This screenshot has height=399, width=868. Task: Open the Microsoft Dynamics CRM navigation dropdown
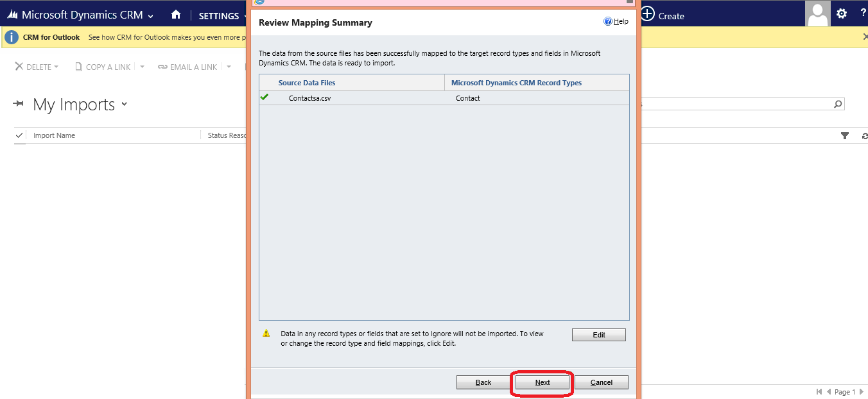[151, 16]
